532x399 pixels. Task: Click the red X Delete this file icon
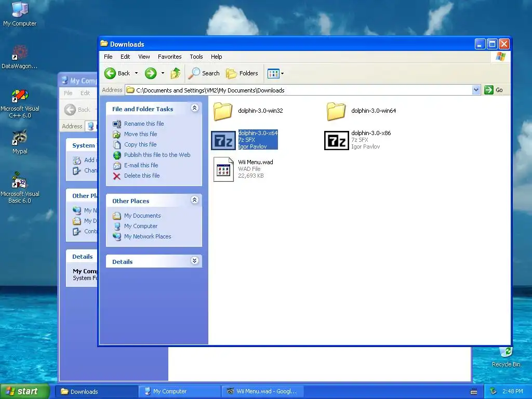pos(117,176)
